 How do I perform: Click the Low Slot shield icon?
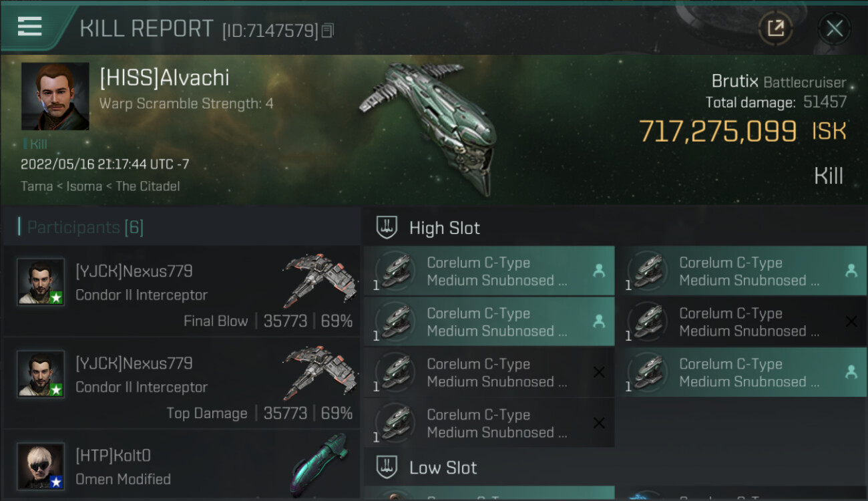click(x=387, y=468)
